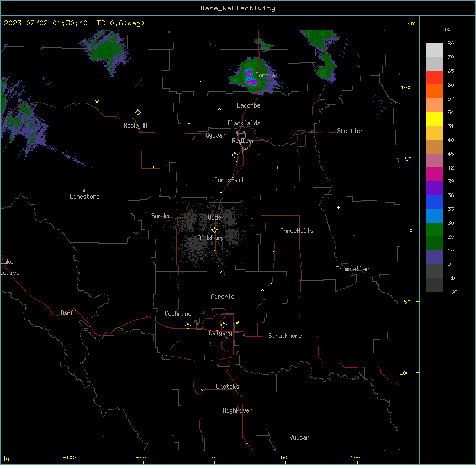The height and width of the screenshot is (465, 476).
Task: Click the Banff label
Action: 68,313
